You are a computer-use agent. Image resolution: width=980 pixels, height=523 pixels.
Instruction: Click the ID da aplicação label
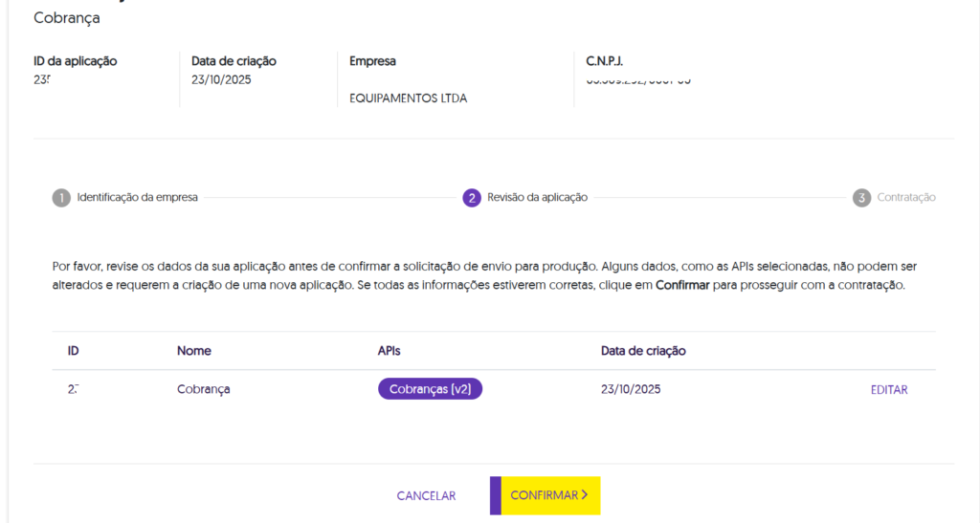(x=75, y=61)
